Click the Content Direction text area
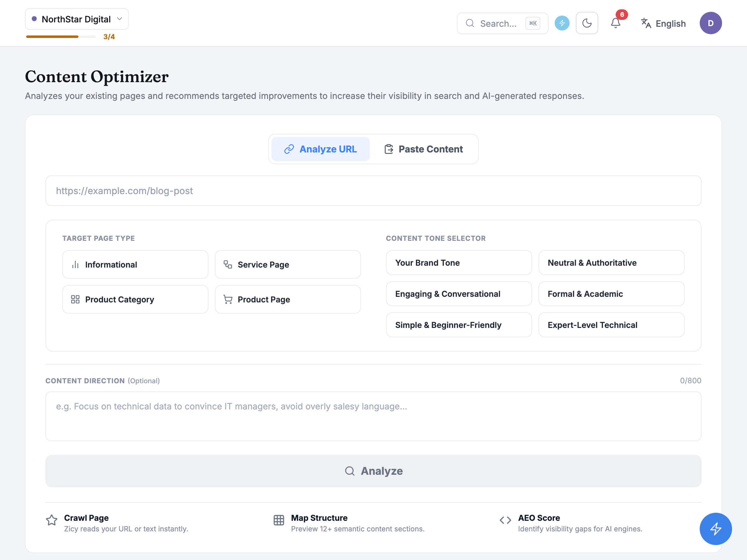 click(x=373, y=416)
